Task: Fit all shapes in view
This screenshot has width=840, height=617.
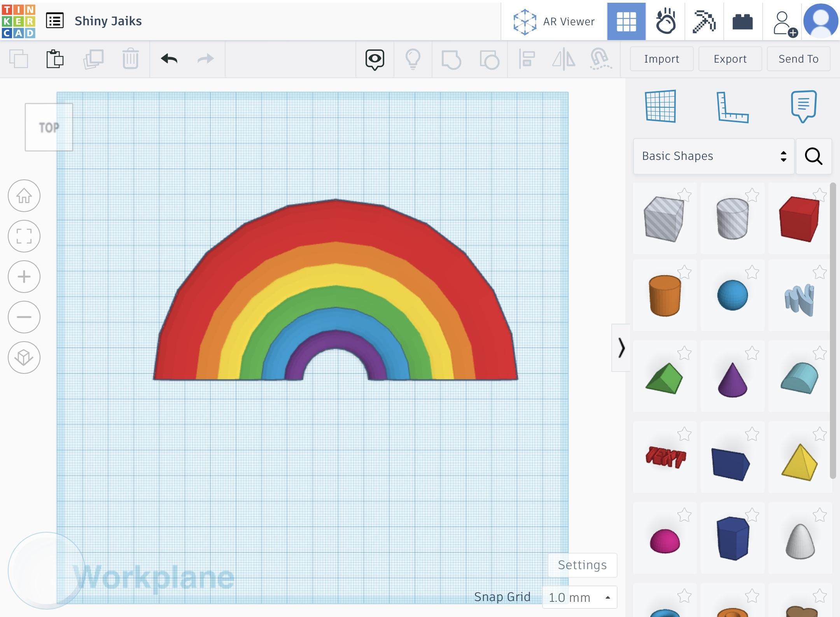Action: click(24, 236)
